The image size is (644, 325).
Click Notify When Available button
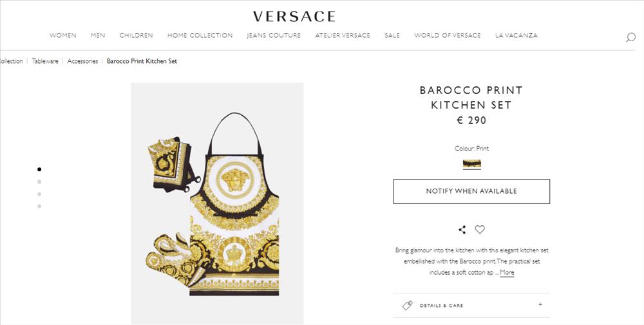(471, 191)
